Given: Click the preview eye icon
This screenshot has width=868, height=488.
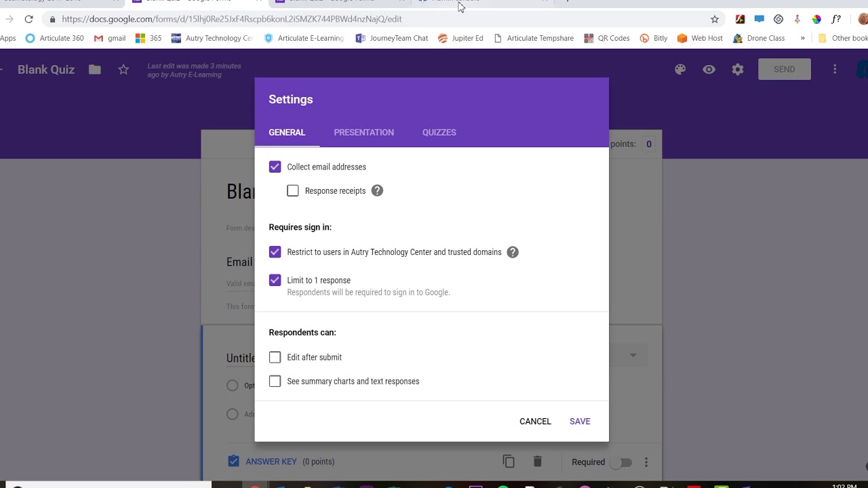Looking at the screenshot, I should (x=709, y=69).
